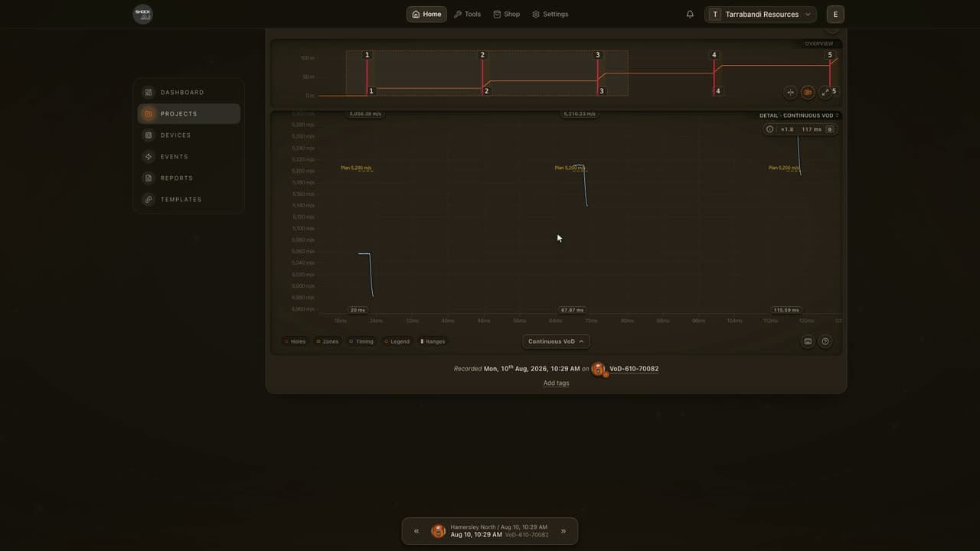Click hole marker 3 in the overview chart

tap(598, 55)
